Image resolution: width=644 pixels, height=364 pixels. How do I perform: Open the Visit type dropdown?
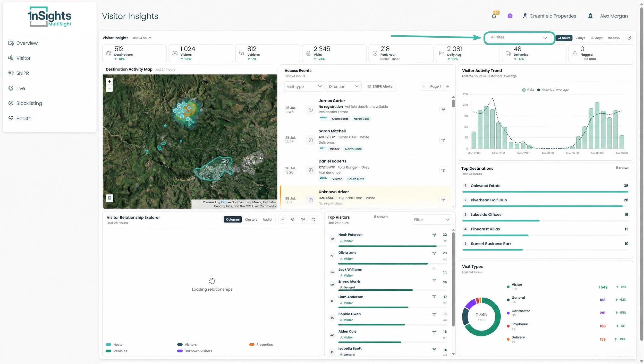click(304, 86)
